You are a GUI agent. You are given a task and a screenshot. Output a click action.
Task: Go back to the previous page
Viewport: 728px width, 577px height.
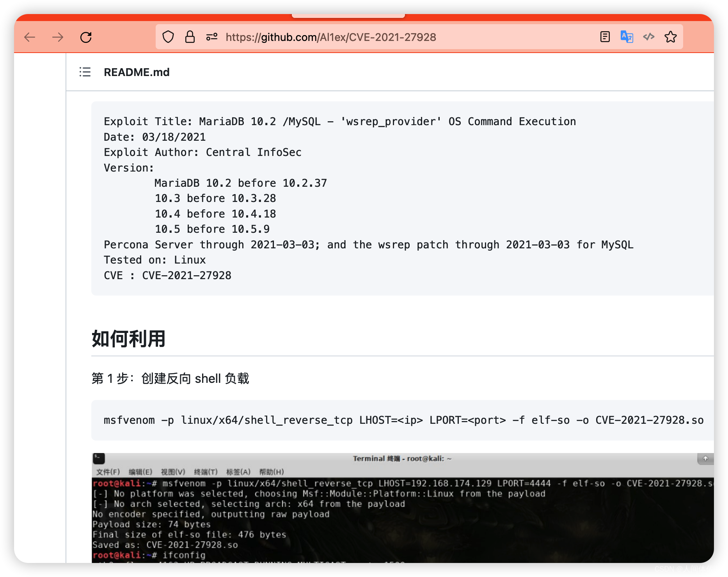(x=30, y=37)
